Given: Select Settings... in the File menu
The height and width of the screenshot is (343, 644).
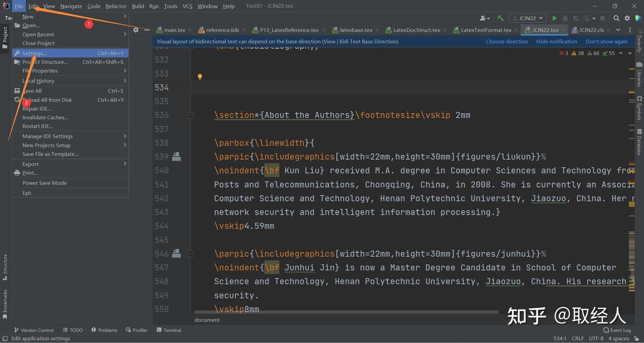Looking at the screenshot, I should (x=34, y=53).
